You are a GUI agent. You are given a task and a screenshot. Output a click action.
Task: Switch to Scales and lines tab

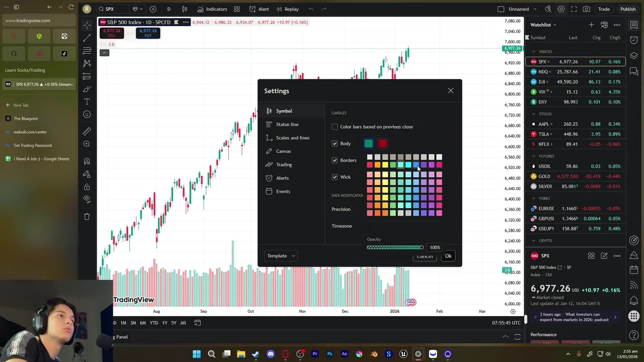pos(292,138)
